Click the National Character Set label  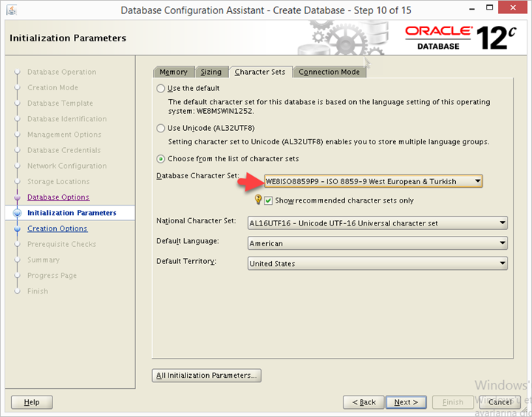click(x=196, y=221)
